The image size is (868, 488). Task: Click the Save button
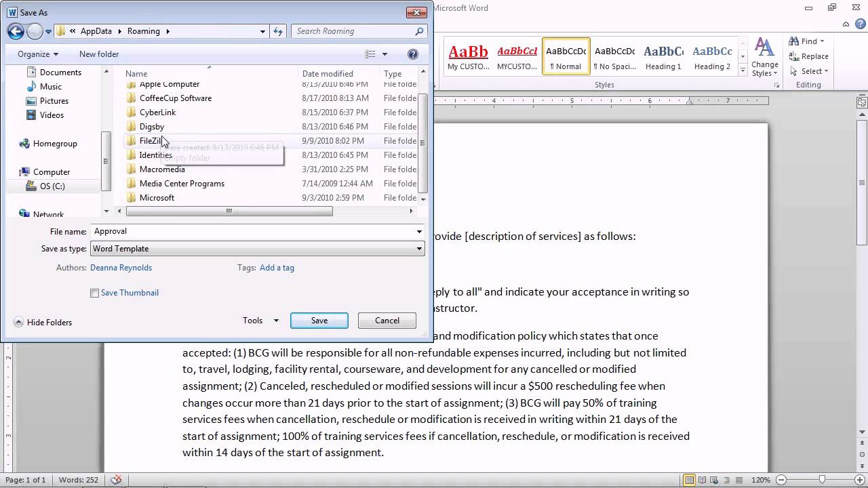coord(319,321)
